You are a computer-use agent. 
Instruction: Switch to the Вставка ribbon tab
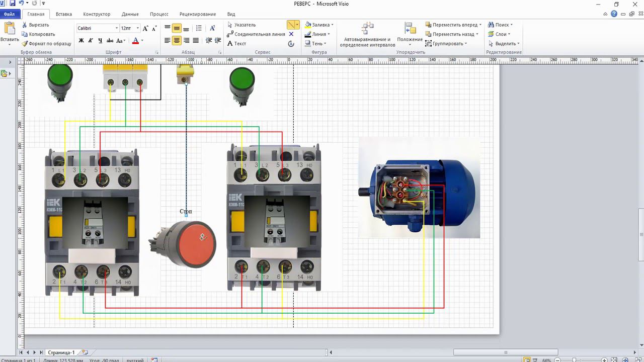[x=64, y=14]
